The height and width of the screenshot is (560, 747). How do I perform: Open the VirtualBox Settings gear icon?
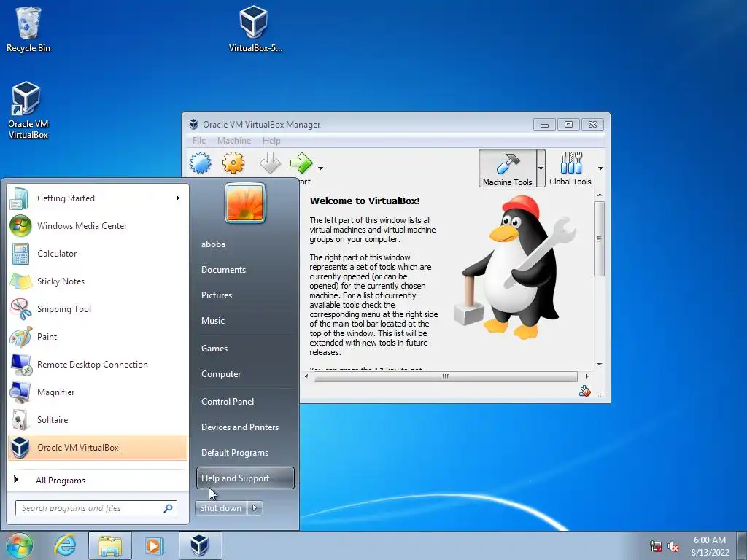233,163
